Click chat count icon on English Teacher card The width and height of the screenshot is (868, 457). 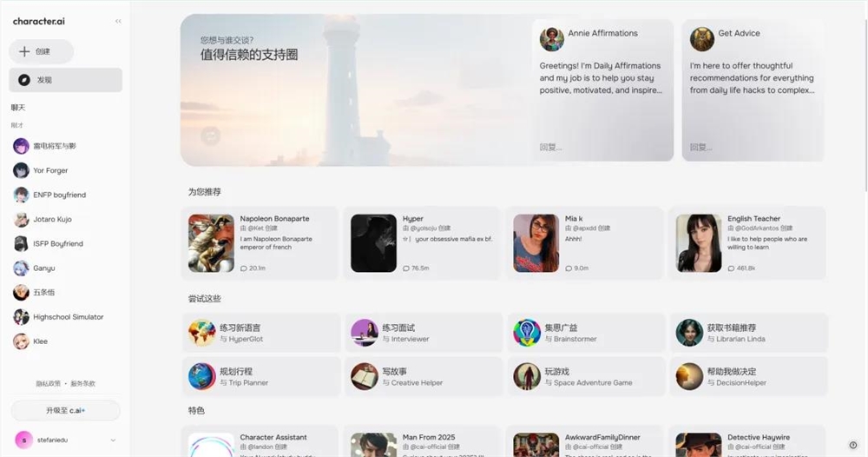(x=731, y=268)
